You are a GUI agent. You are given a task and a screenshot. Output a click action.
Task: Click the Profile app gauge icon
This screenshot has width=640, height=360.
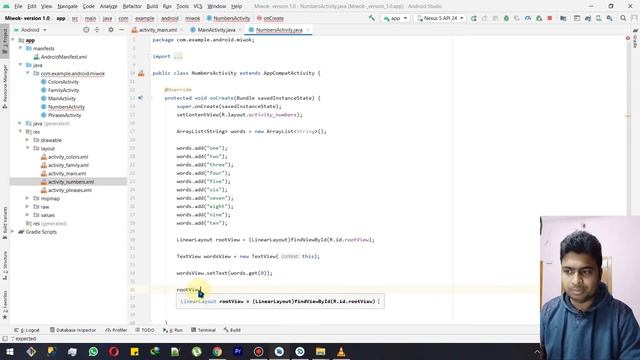528,18
